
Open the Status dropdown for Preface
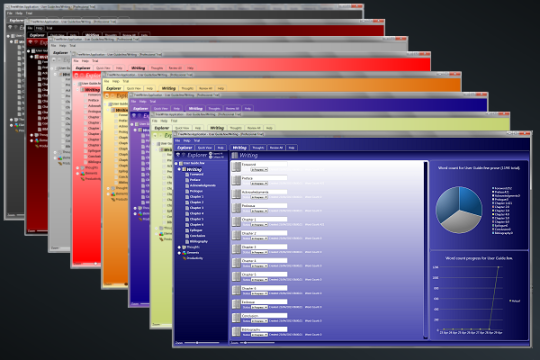259,184
